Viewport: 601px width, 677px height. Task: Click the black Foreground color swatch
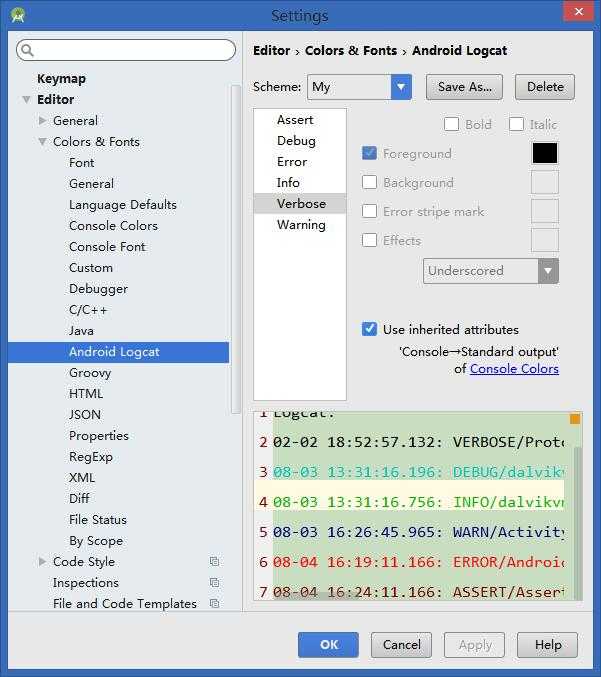coord(545,153)
